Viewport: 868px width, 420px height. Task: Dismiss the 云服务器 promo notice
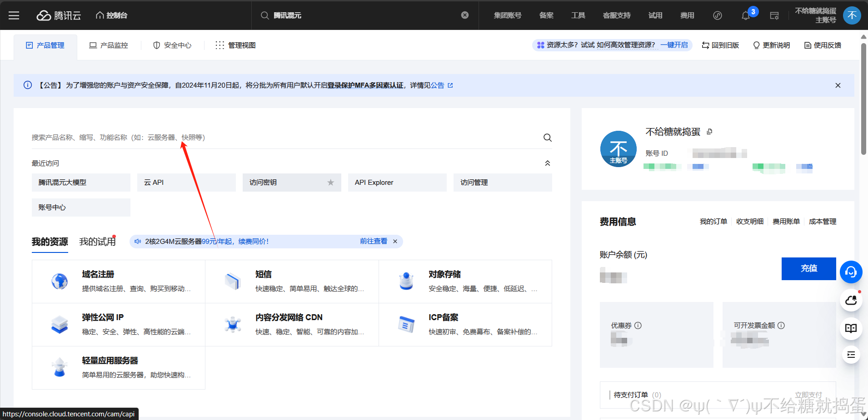[x=395, y=242]
